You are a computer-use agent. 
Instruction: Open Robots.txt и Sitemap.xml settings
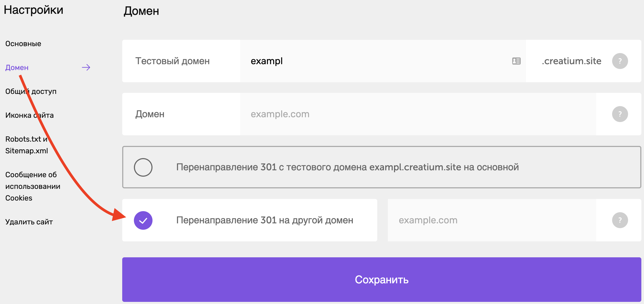coord(27,145)
